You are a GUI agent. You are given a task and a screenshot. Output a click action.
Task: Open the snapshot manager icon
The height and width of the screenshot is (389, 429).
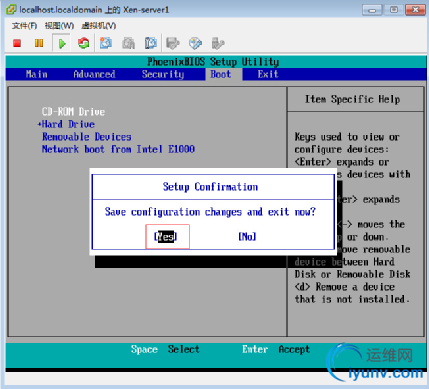[151, 43]
